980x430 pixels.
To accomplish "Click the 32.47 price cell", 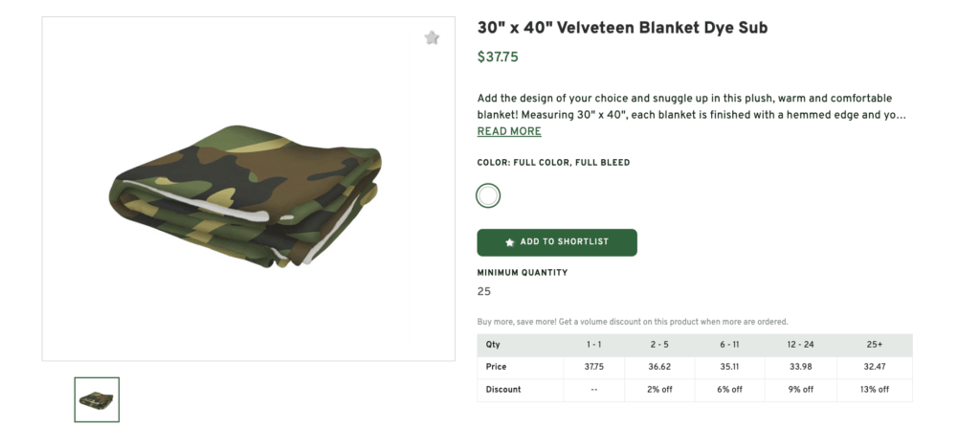I will pos(875,367).
